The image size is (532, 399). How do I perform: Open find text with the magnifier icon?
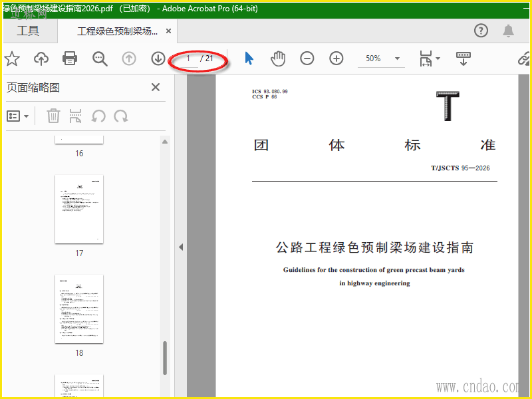[100, 59]
